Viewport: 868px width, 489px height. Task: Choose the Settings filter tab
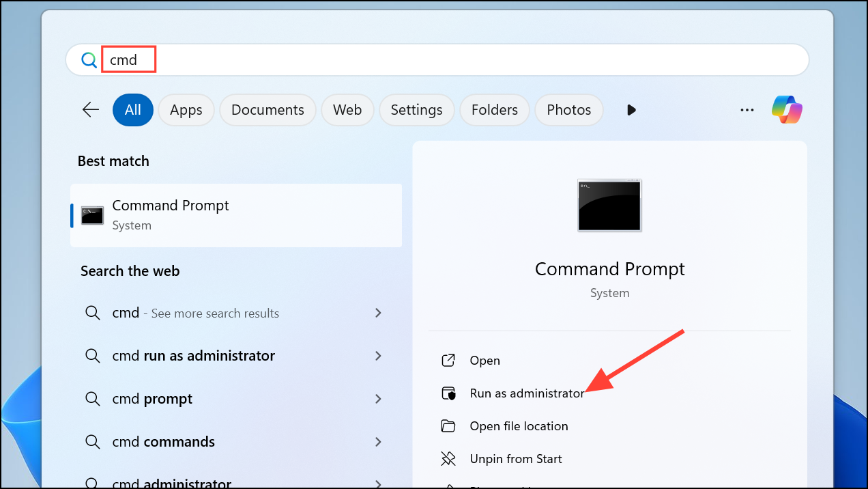coord(416,110)
